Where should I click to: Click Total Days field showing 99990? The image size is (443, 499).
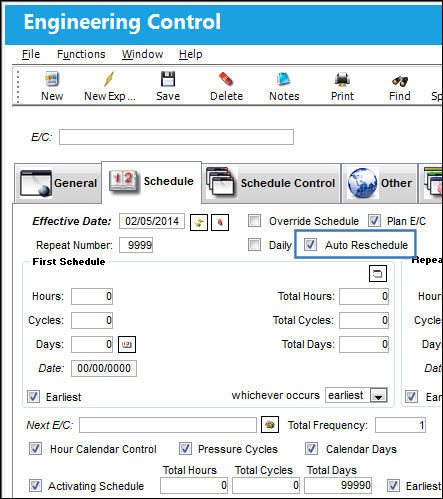coord(338,486)
